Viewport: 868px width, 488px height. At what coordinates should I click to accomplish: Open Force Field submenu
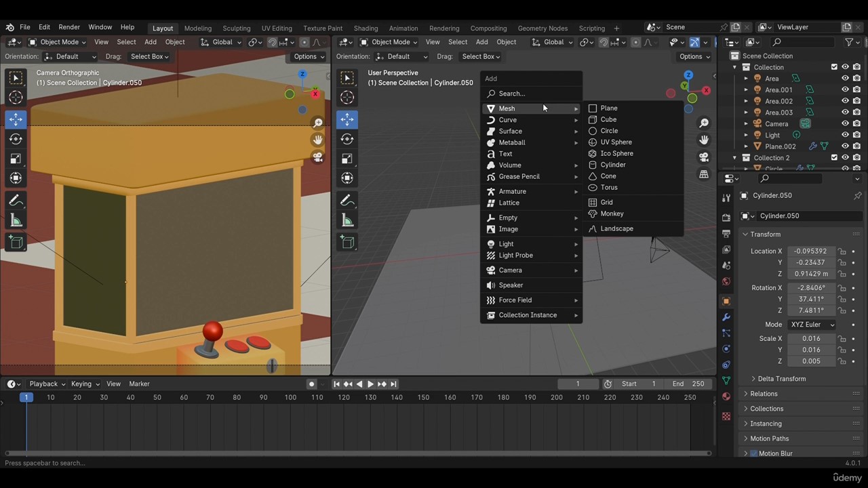click(532, 300)
